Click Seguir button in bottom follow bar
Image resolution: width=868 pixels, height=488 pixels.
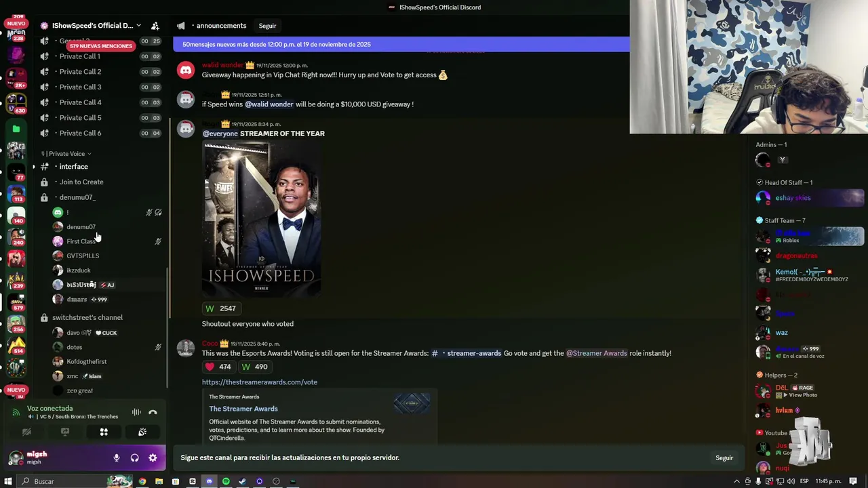pyautogui.click(x=724, y=458)
